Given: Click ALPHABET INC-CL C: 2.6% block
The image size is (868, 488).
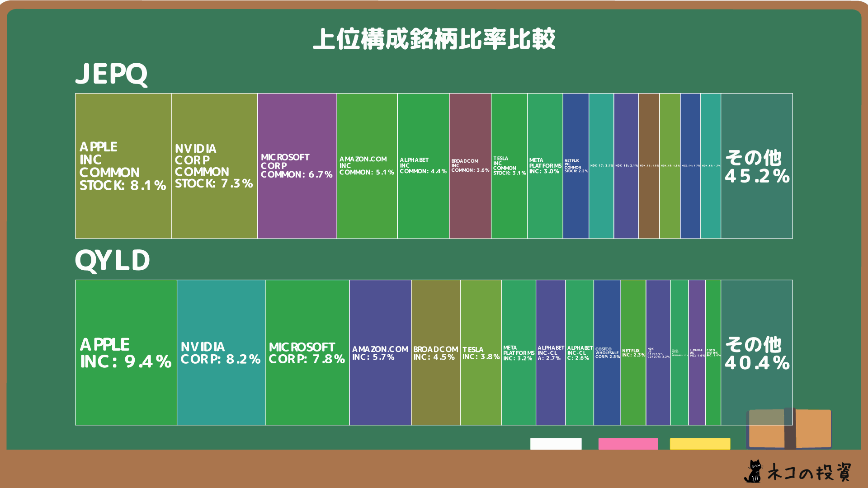Looking at the screenshot, I should 580,352.
